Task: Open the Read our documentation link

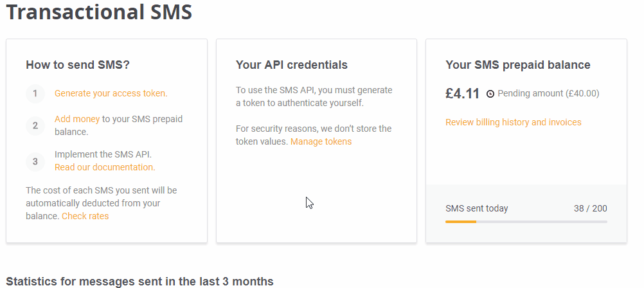Action: tap(105, 167)
